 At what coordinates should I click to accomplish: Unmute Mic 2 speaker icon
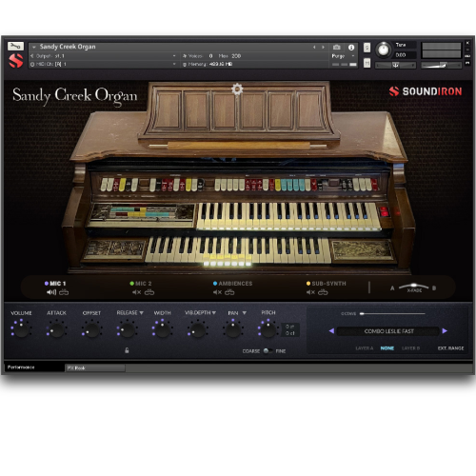[x=137, y=292]
